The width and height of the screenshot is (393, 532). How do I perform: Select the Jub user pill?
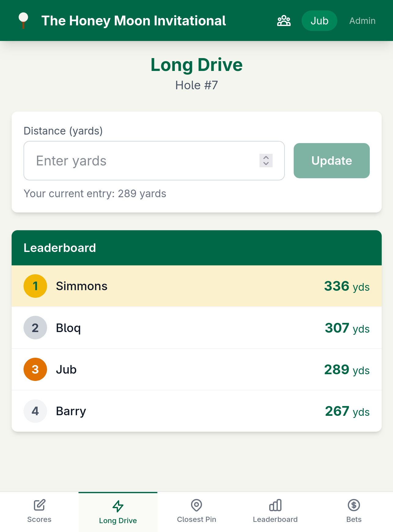click(x=319, y=21)
